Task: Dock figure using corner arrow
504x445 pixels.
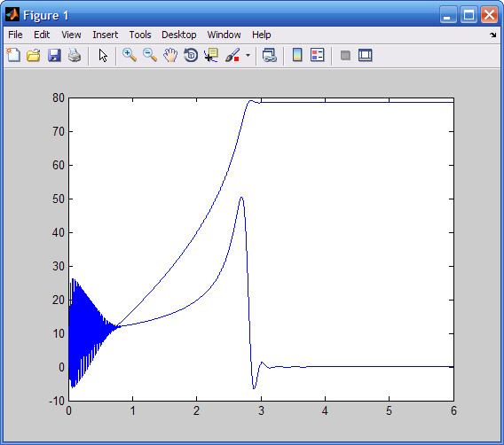Action: (493, 35)
